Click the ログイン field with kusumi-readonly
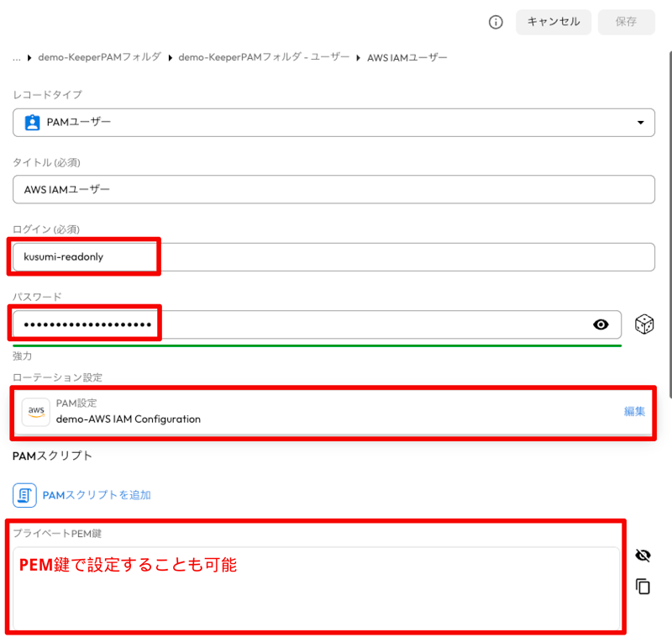The height and width of the screenshot is (643, 672). point(333,257)
